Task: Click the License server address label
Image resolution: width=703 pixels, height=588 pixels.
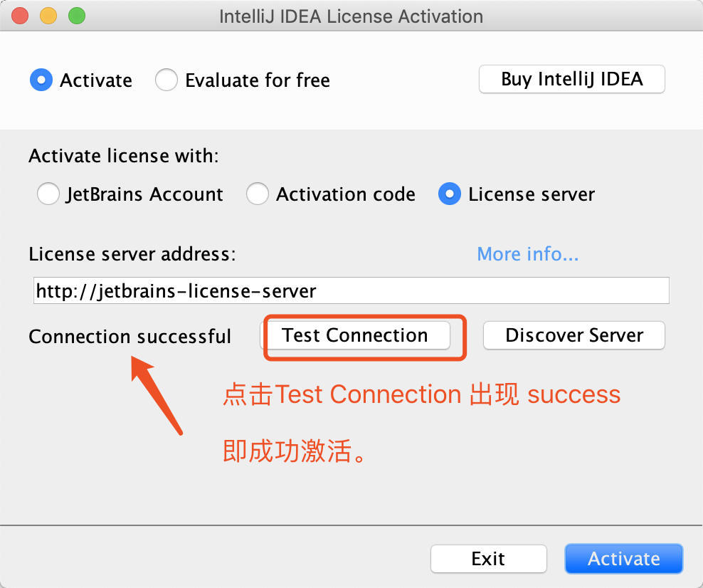Action: 132,254
